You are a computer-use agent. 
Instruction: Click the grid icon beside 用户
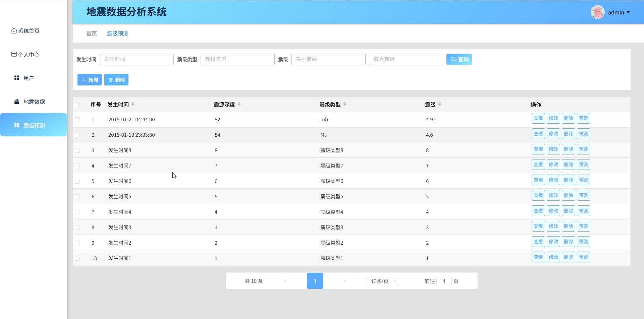[17, 78]
